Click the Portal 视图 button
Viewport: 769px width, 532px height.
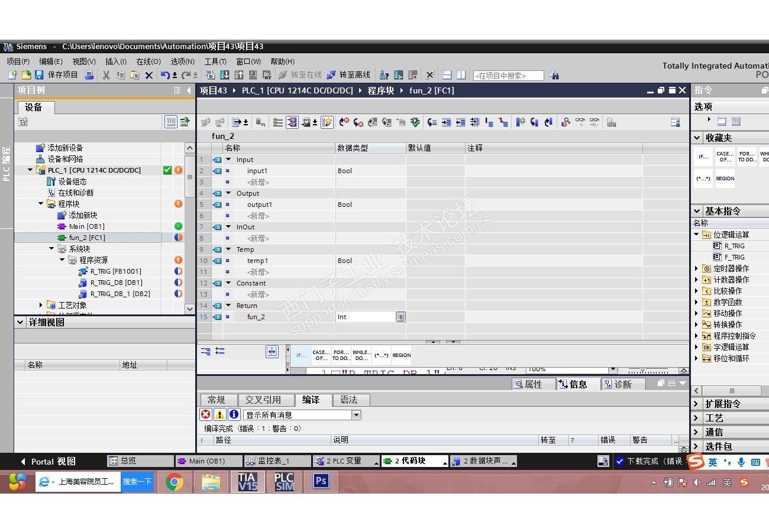point(48,462)
